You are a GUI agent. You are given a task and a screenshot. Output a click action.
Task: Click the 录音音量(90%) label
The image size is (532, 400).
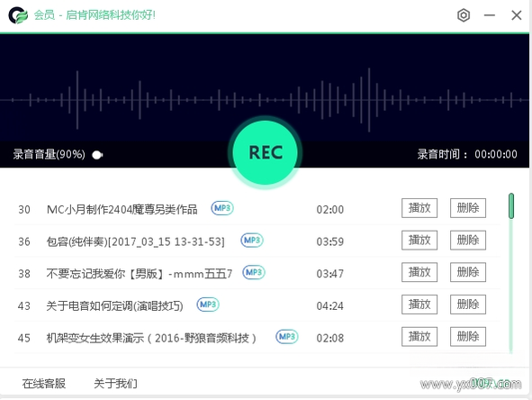50,154
